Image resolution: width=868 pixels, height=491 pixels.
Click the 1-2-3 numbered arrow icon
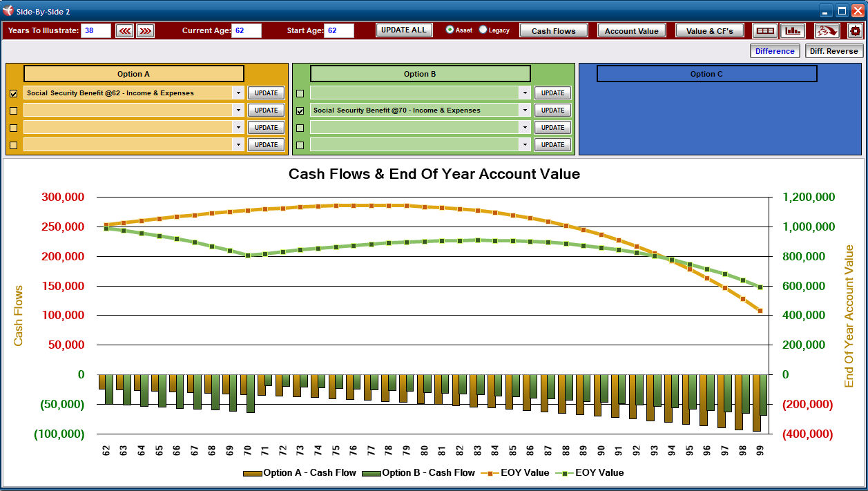[827, 30]
